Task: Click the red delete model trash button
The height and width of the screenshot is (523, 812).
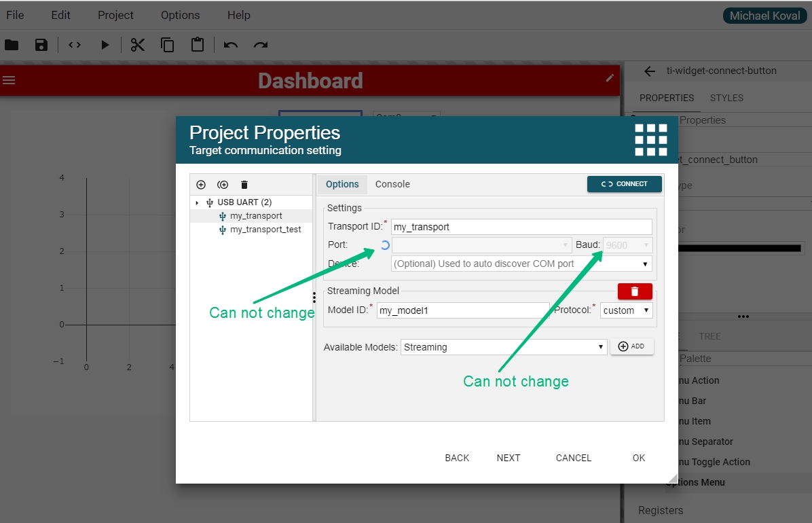Action: coord(635,291)
